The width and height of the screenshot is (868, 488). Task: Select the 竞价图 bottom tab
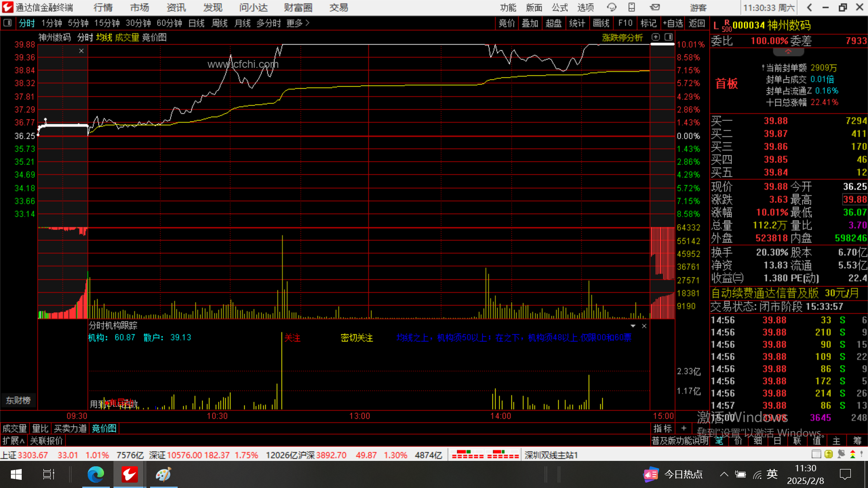(104, 428)
